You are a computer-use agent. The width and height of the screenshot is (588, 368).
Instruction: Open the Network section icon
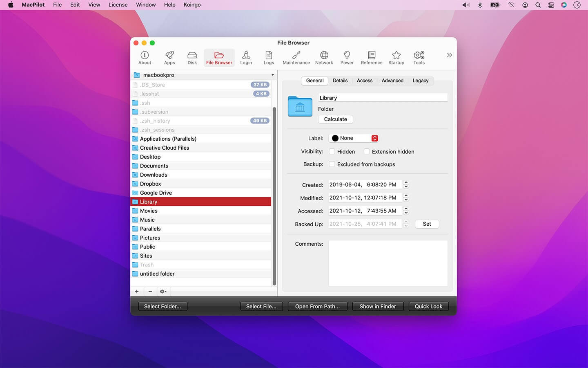(x=324, y=57)
